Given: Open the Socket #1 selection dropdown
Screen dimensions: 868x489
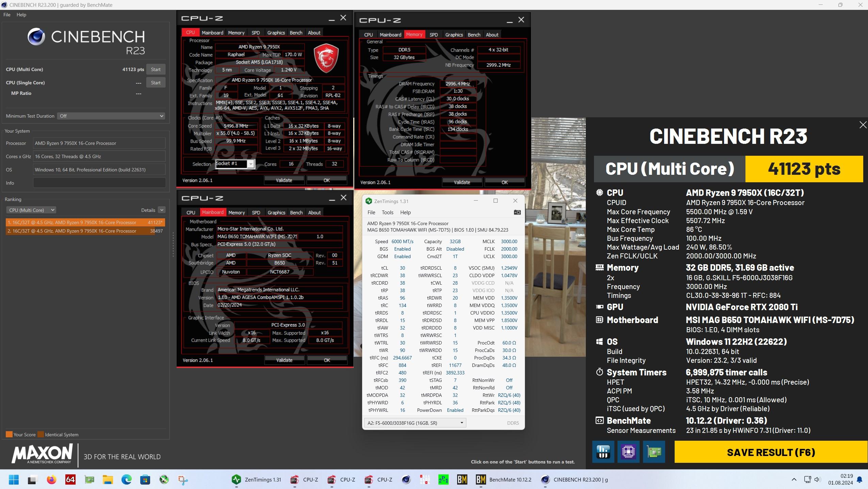Looking at the screenshot, I should pos(251,164).
